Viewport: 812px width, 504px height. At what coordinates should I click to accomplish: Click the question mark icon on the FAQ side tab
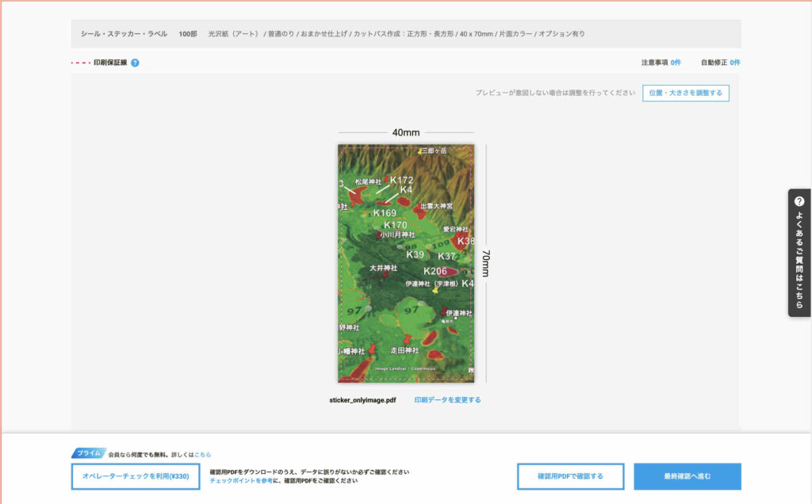[x=799, y=201]
